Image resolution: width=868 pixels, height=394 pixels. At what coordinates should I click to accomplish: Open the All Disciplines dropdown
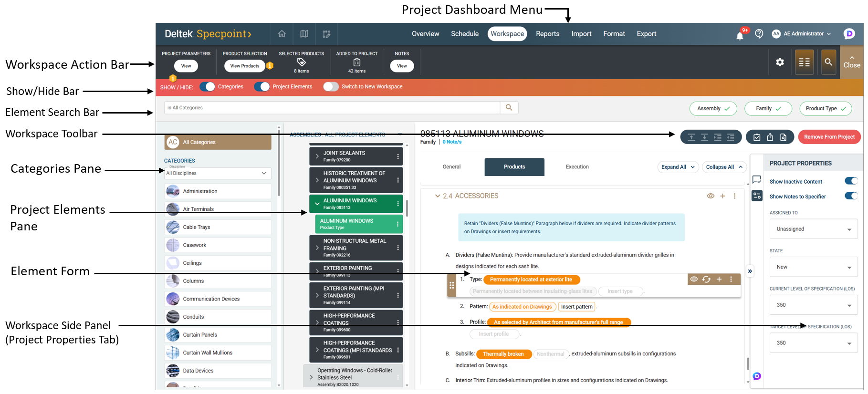pyautogui.click(x=218, y=173)
